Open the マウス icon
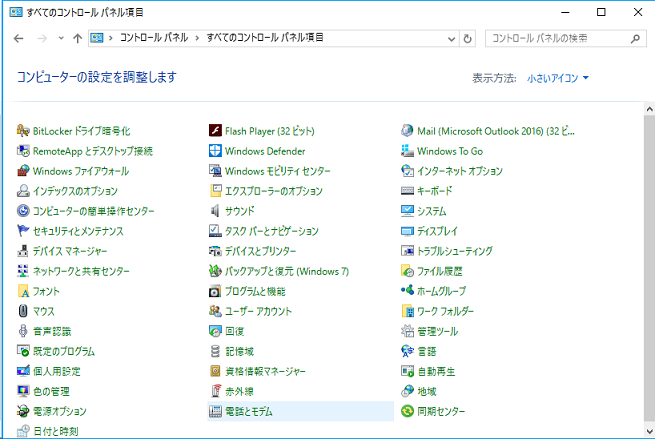Viewport: 655px width, 439px height. [23, 311]
